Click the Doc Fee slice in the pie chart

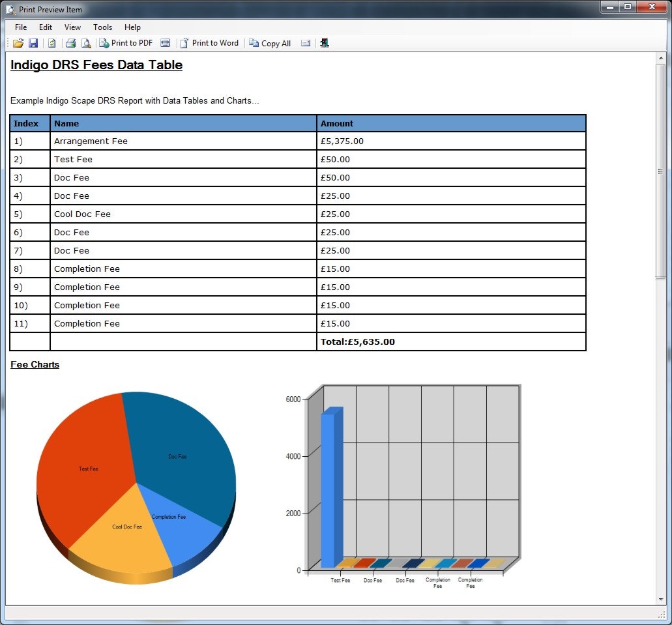(x=176, y=456)
